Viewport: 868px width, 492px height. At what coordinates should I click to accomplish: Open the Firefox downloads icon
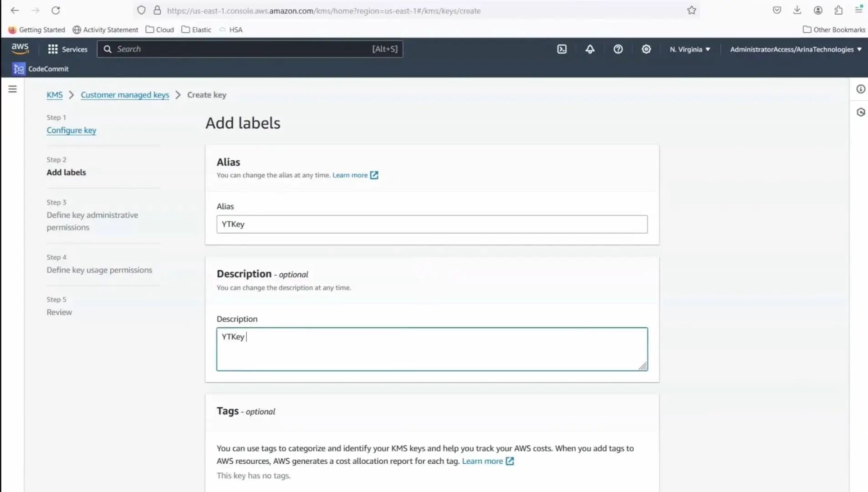click(x=797, y=10)
